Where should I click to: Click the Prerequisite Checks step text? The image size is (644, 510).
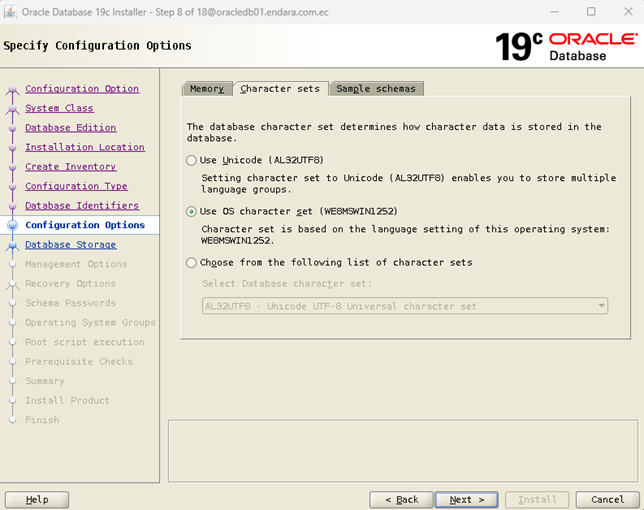[x=79, y=361]
